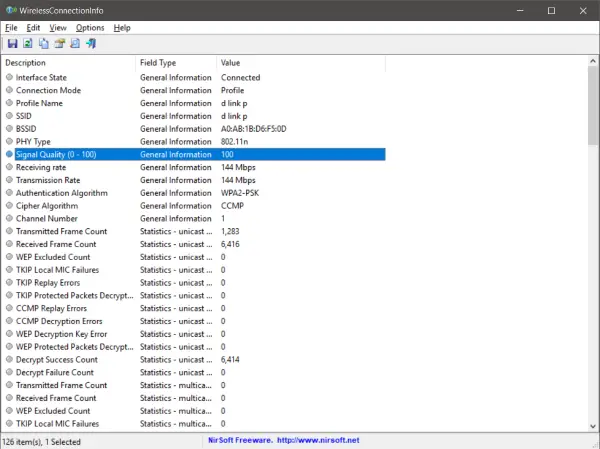
Task: Click the Exit toolbar icon
Action: click(91, 44)
